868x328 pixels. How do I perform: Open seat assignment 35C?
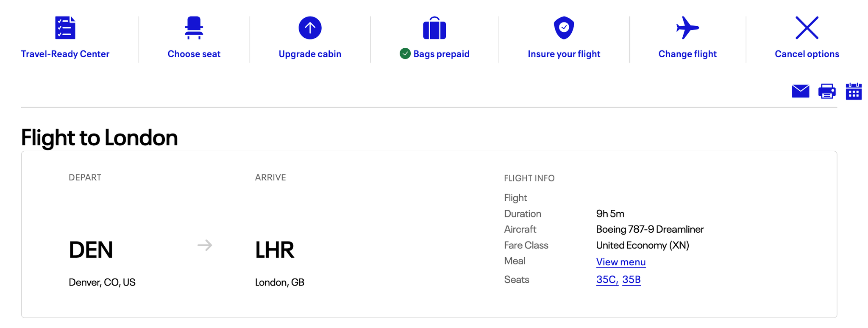[x=606, y=280]
